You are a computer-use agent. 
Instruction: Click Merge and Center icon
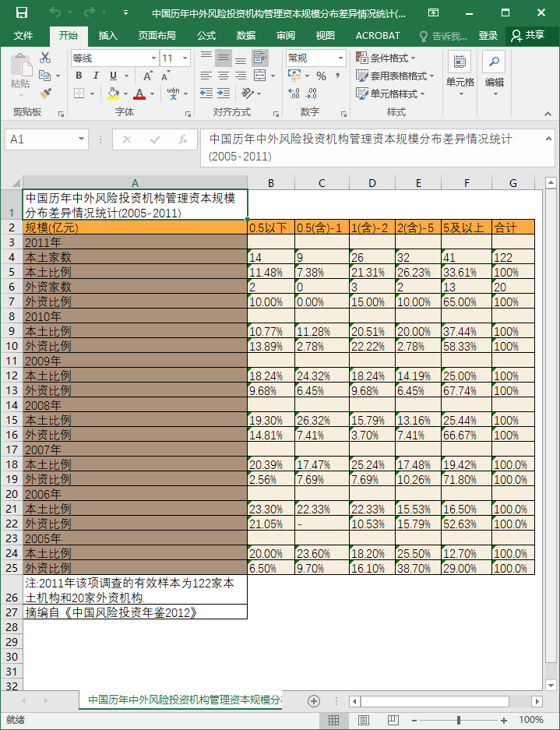(260, 76)
